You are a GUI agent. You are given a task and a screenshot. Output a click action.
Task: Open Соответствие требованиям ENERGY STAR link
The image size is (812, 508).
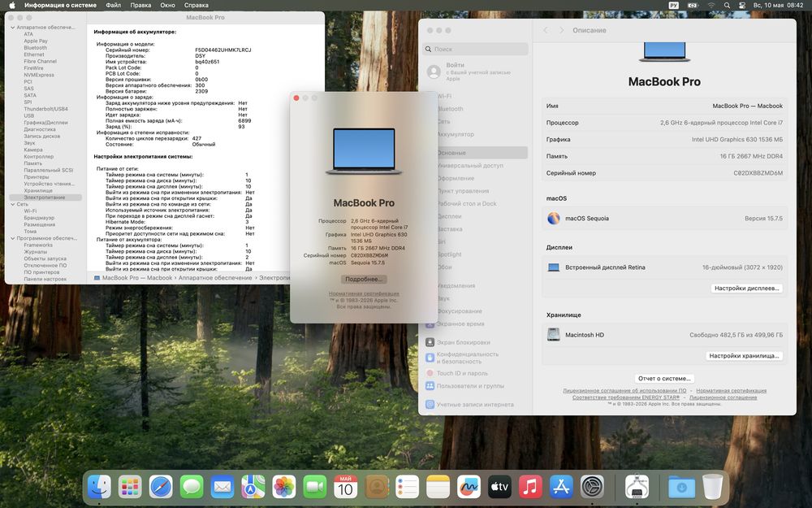626,397
